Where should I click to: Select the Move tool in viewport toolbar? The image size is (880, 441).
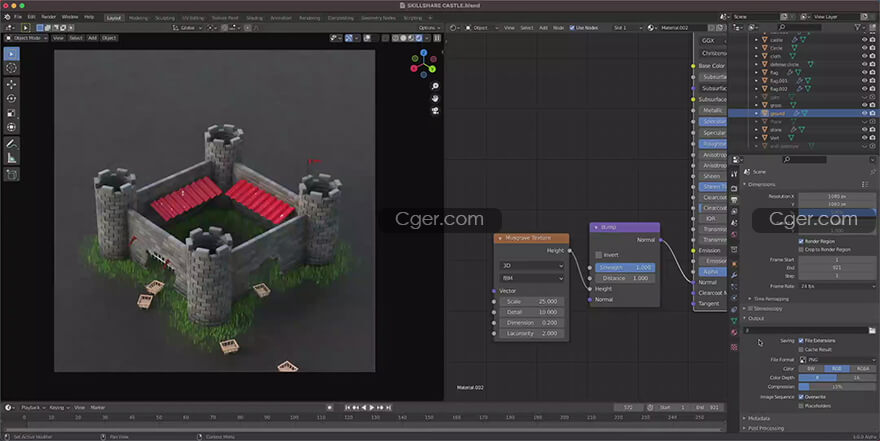(x=11, y=83)
